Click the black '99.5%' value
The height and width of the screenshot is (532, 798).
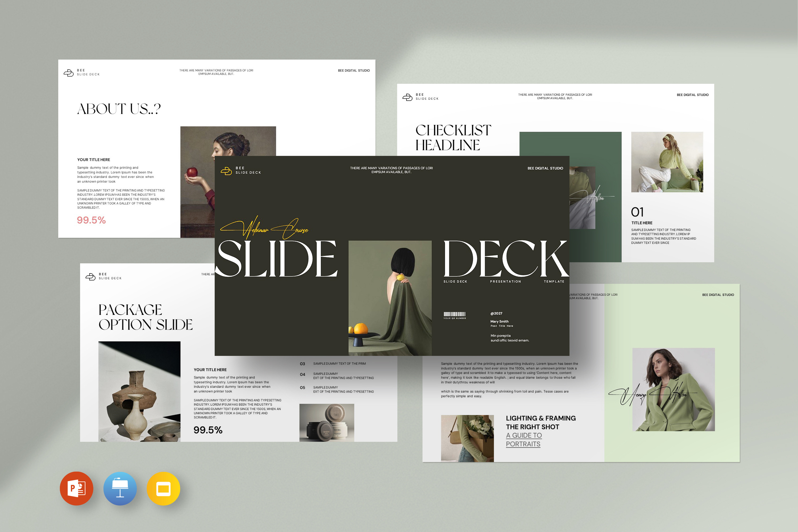coord(208,430)
